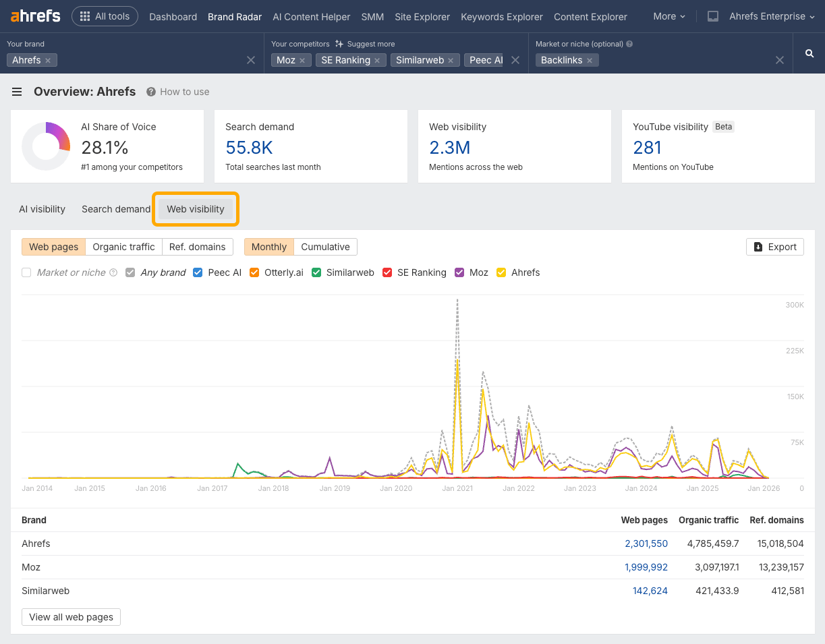Click the View all web pages button
The image size is (825, 644).
[70, 616]
